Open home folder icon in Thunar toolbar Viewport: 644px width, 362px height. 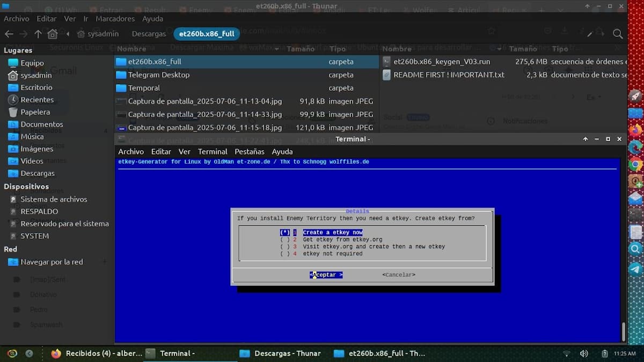point(52,34)
